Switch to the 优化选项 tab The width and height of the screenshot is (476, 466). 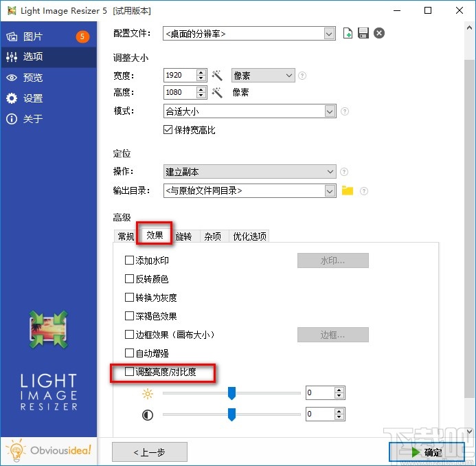[x=249, y=236]
